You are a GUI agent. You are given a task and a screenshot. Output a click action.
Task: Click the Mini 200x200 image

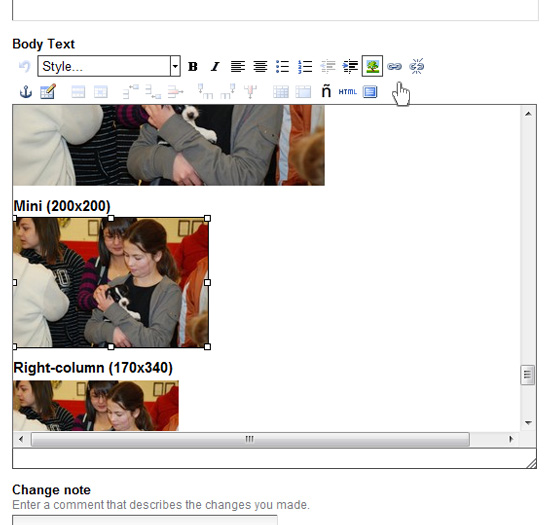point(111,283)
